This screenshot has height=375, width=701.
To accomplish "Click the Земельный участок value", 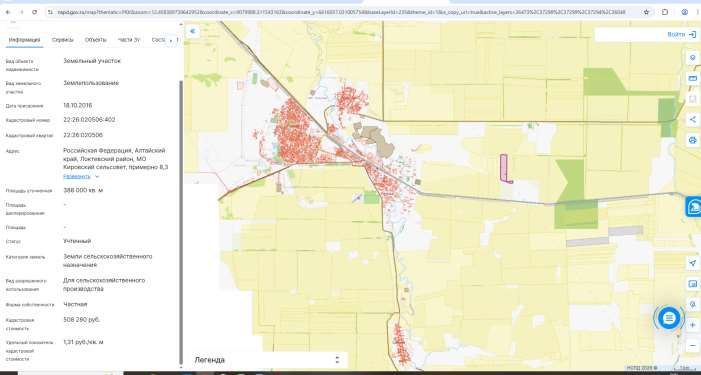I will [92, 61].
